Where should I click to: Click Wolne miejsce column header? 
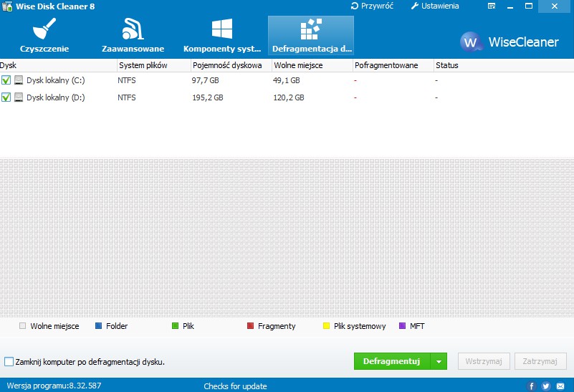(x=312, y=65)
